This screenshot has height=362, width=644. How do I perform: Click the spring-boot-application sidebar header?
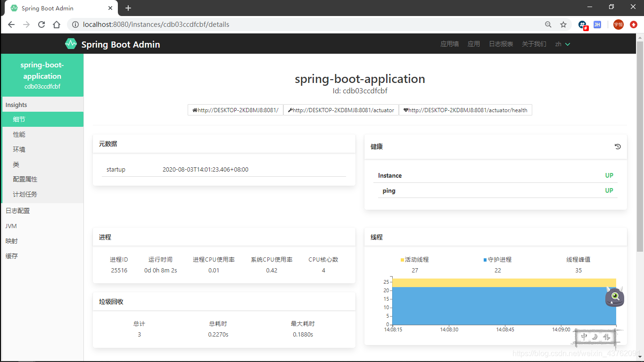coord(42,75)
